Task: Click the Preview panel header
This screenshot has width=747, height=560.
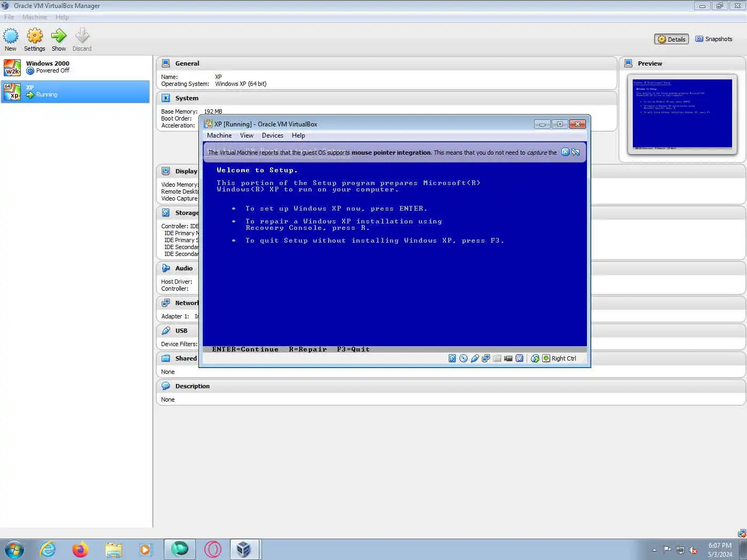Action: tap(682, 63)
